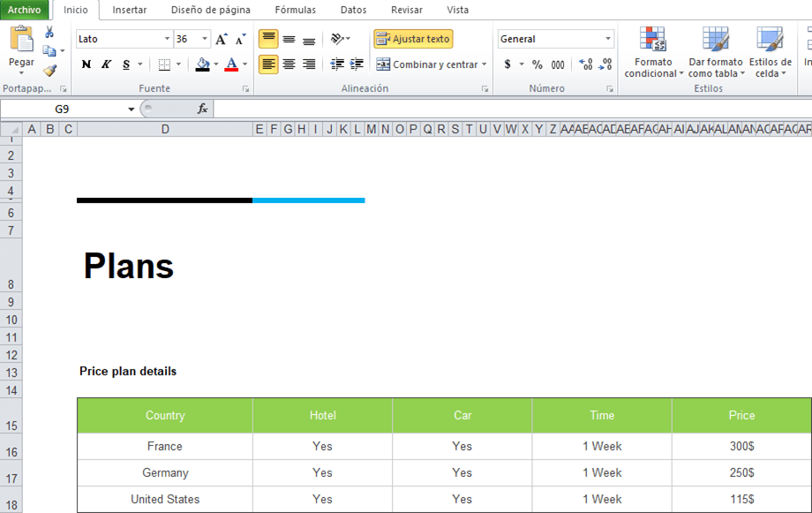The width and height of the screenshot is (812, 513).
Task: Open Estilos de celda gallery
Action: pyautogui.click(x=770, y=52)
